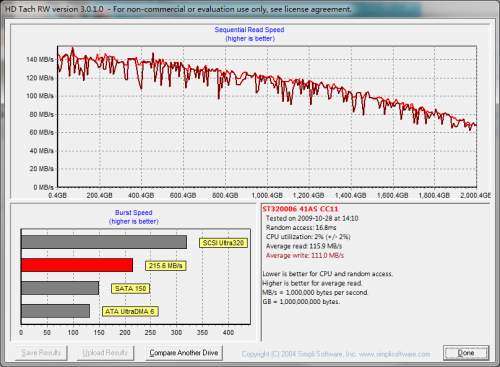Click the Average write: 111.0 MB/s line
500x367 pixels.
(305, 256)
